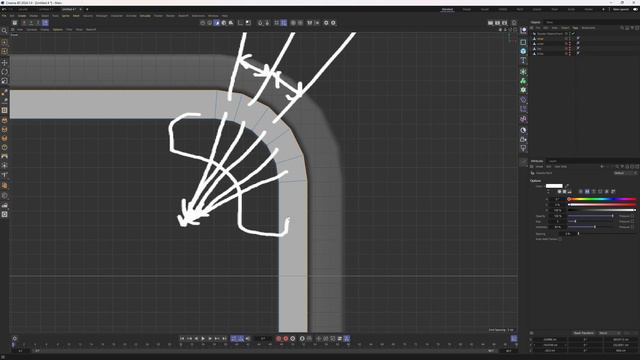
Task: Toggle Pressure checkbox for Hardness
Action: pyautogui.click(x=633, y=227)
